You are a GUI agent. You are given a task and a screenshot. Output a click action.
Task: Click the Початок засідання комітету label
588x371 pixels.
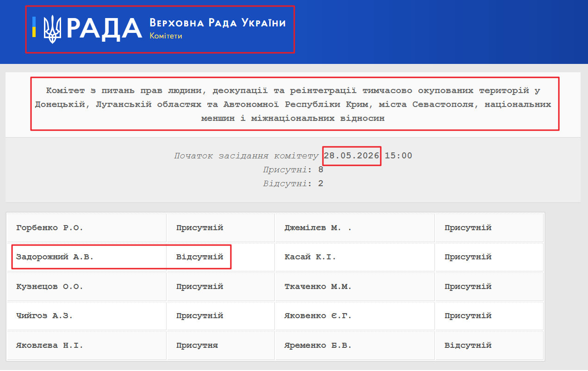tap(247, 156)
